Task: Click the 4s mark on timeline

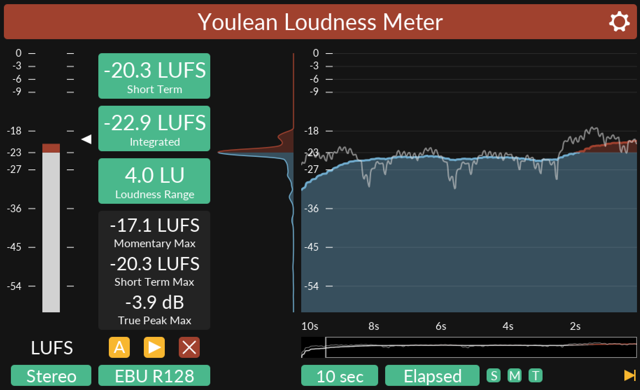Action: (508, 326)
